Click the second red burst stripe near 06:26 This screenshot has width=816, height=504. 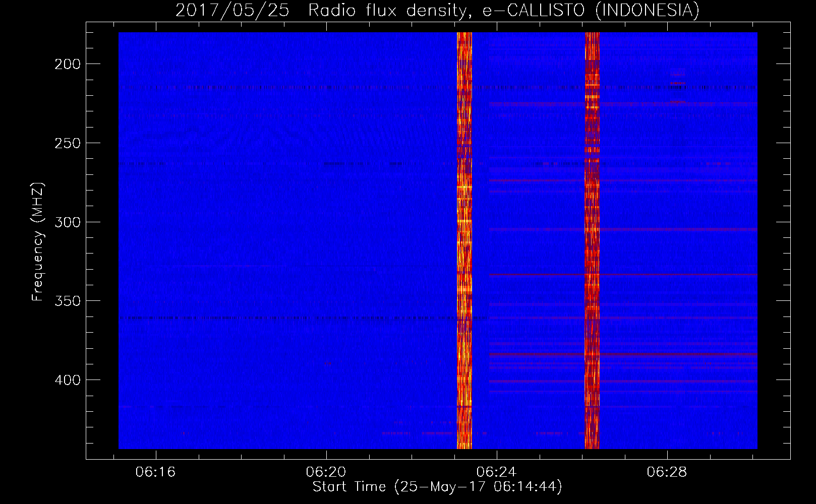tap(592, 240)
